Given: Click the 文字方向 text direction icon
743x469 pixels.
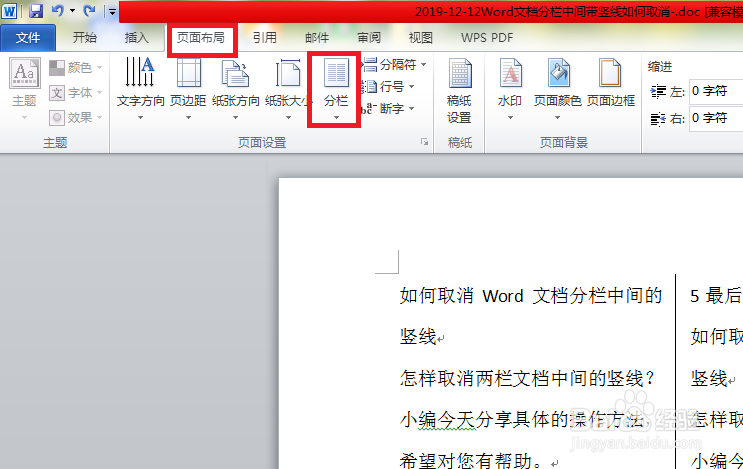Looking at the screenshot, I should [140, 72].
